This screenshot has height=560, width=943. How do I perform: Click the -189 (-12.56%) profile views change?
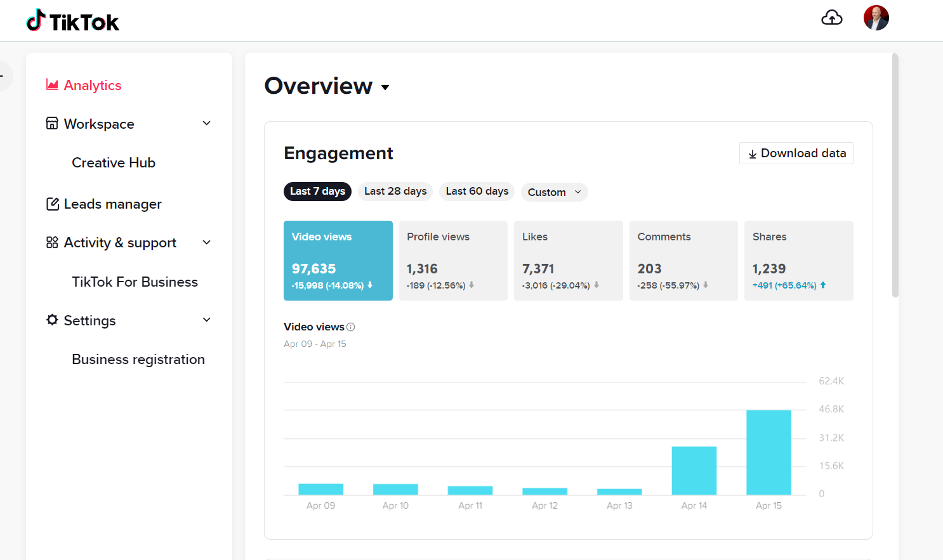(436, 285)
